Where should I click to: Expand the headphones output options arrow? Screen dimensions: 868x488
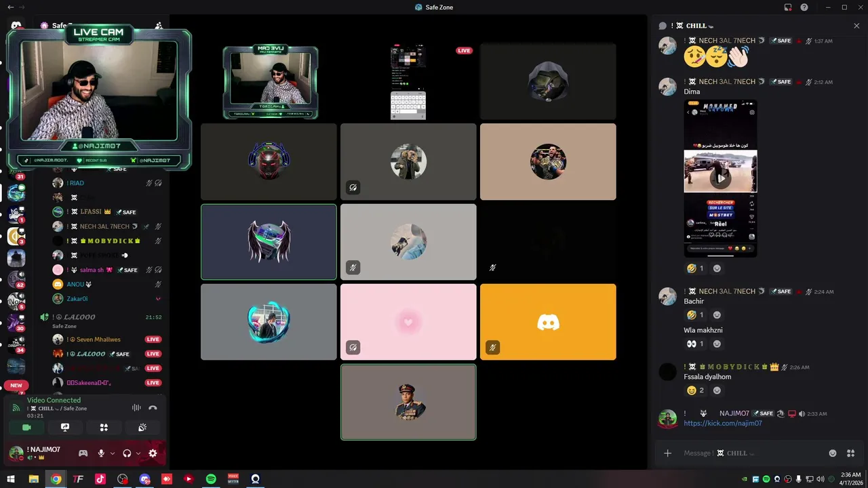pyautogui.click(x=138, y=453)
